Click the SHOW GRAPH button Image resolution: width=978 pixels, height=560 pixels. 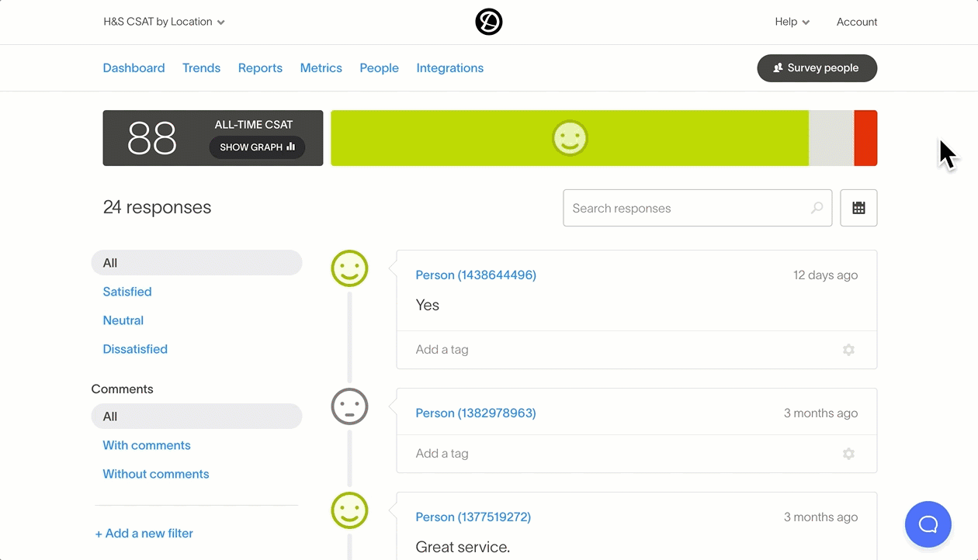(x=257, y=147)
